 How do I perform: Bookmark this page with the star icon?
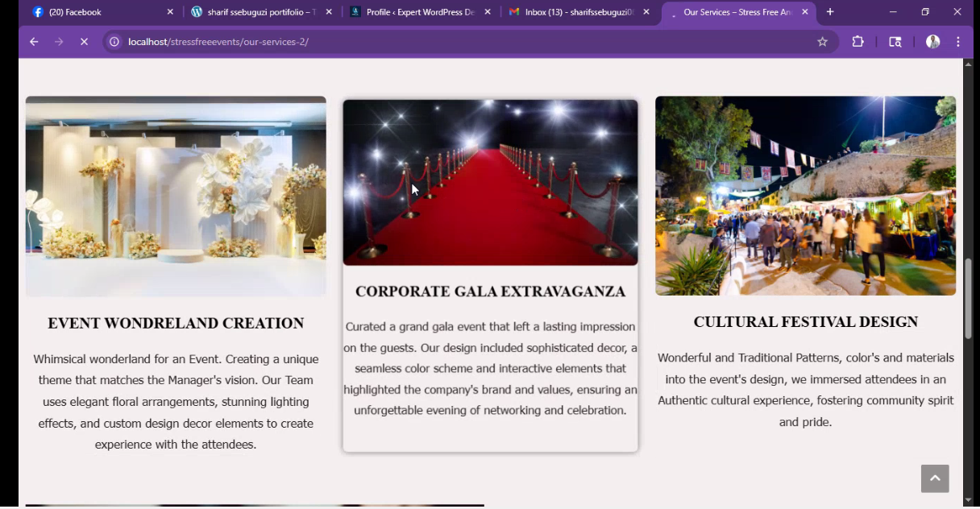pos(822,42)
